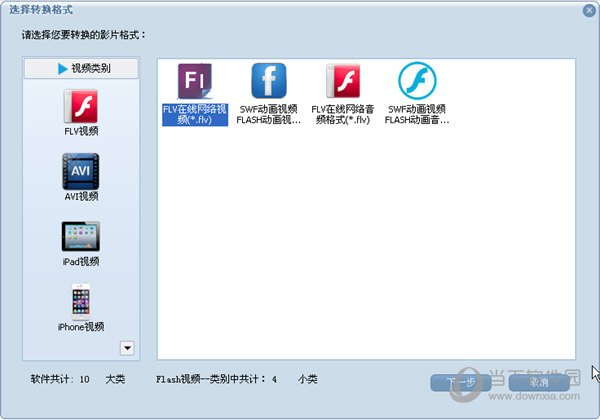Pick the cyan circle SWF FLASH动画音 icon
Screen dimensions: 600x420
click(417, 81)
